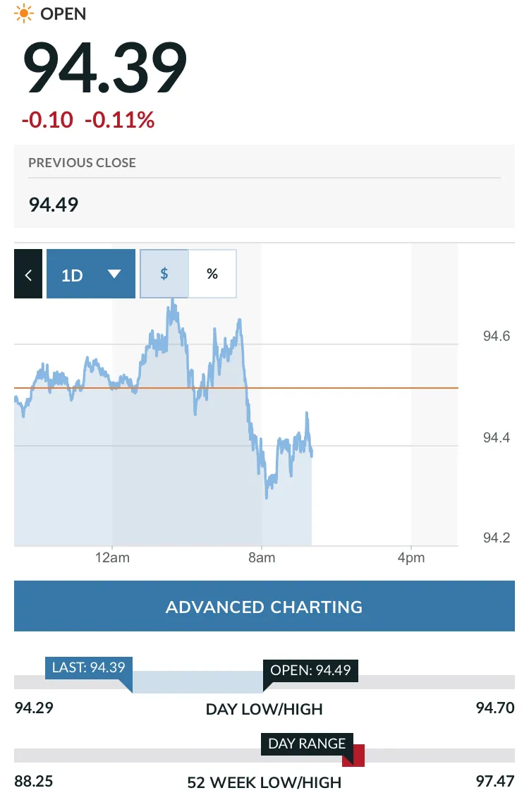Click the day low/high range bar

tap(264, 682)
